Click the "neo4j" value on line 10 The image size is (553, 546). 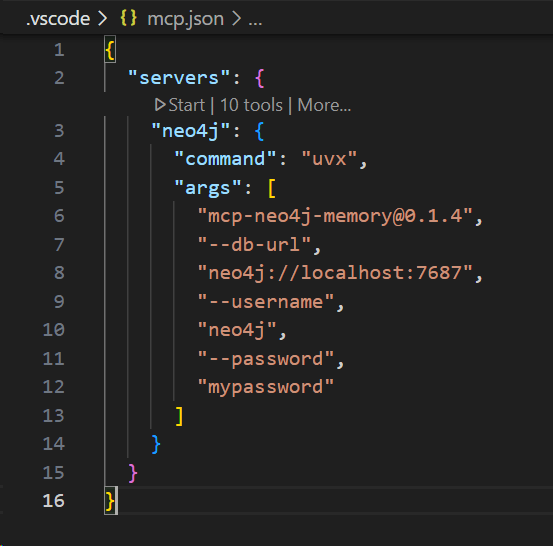point(237,330)
